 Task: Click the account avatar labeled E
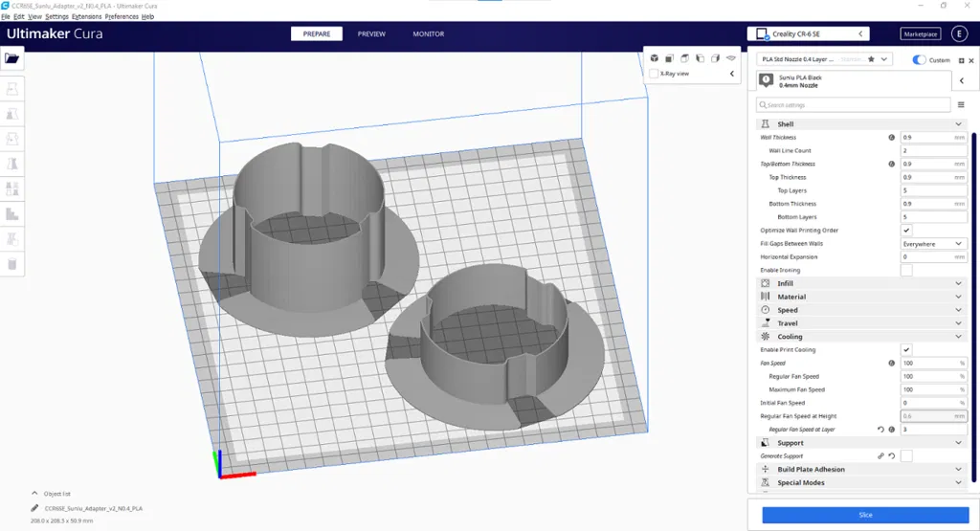(x=959, y=34)
